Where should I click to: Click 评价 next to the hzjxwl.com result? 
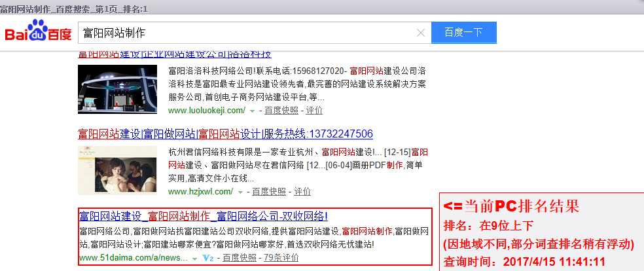pyautogui.click(x=302, y=192)
